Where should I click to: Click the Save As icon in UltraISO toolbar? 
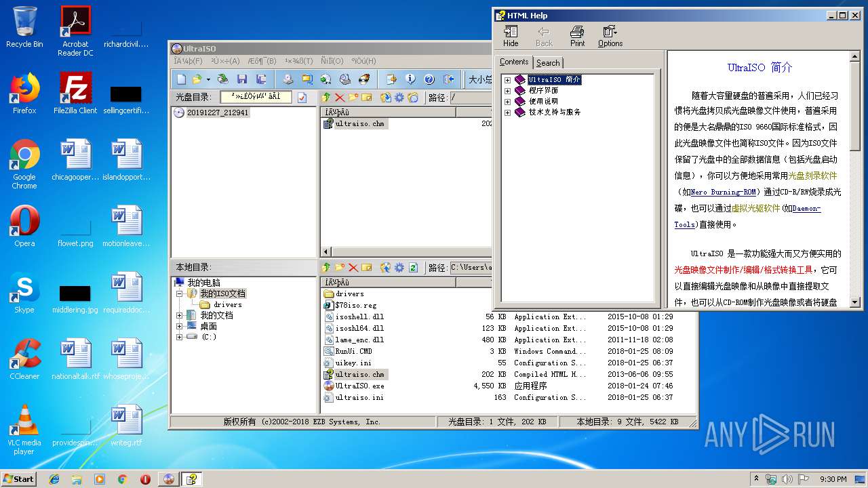[x=261, y=79]
